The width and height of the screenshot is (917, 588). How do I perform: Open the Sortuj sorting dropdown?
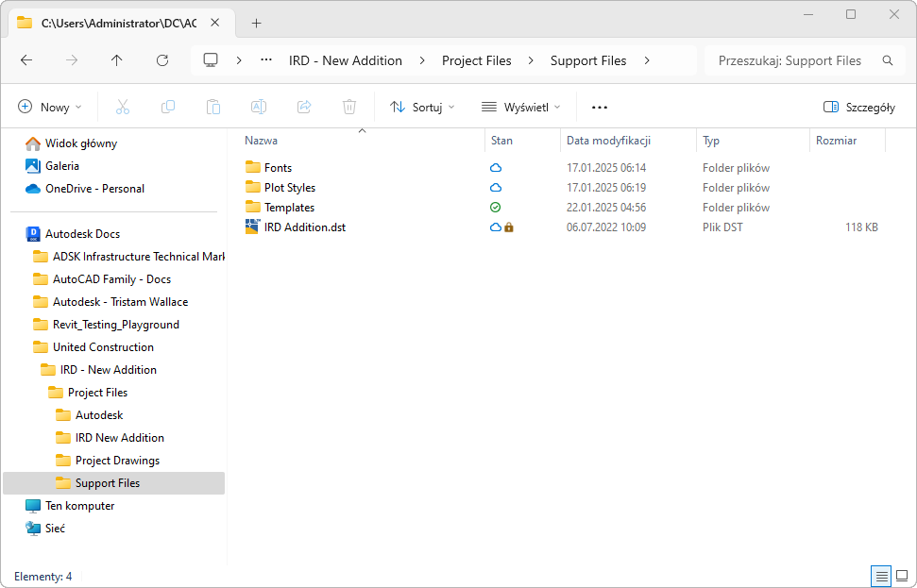(422, 108)
